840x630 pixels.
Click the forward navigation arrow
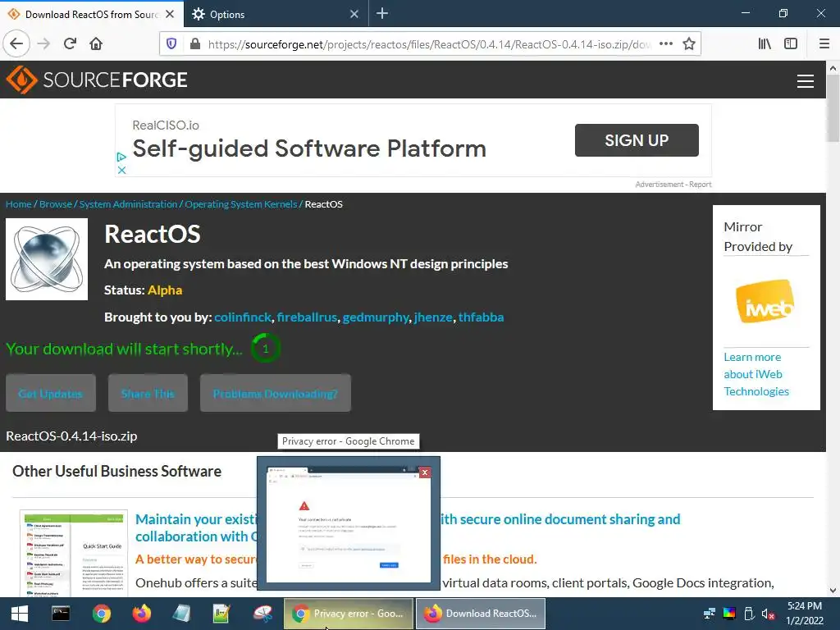pyautogui.click(x=43, y=44)
